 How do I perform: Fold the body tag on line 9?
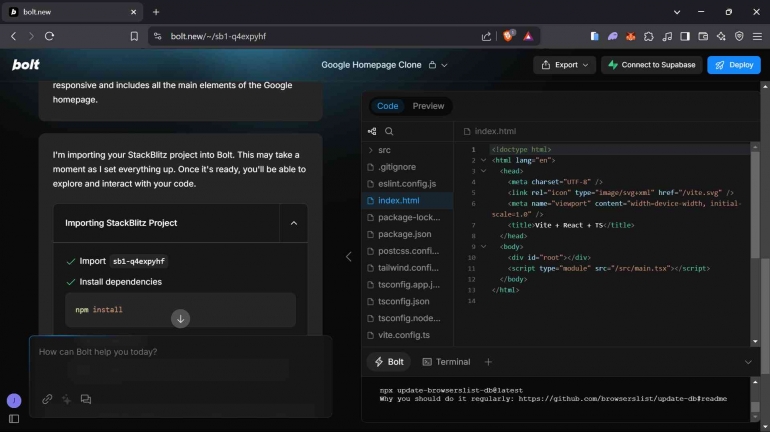(x=483, y=246)
